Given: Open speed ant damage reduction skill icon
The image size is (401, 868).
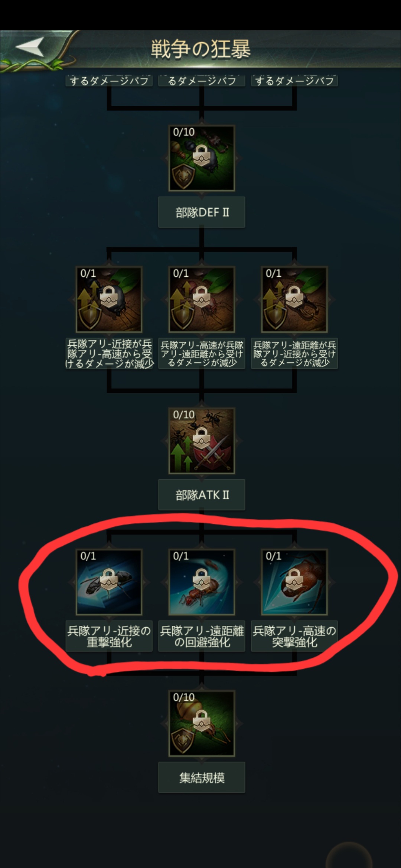Looking at the screenshot, I should pyautogui.click(x=202, y=300).
